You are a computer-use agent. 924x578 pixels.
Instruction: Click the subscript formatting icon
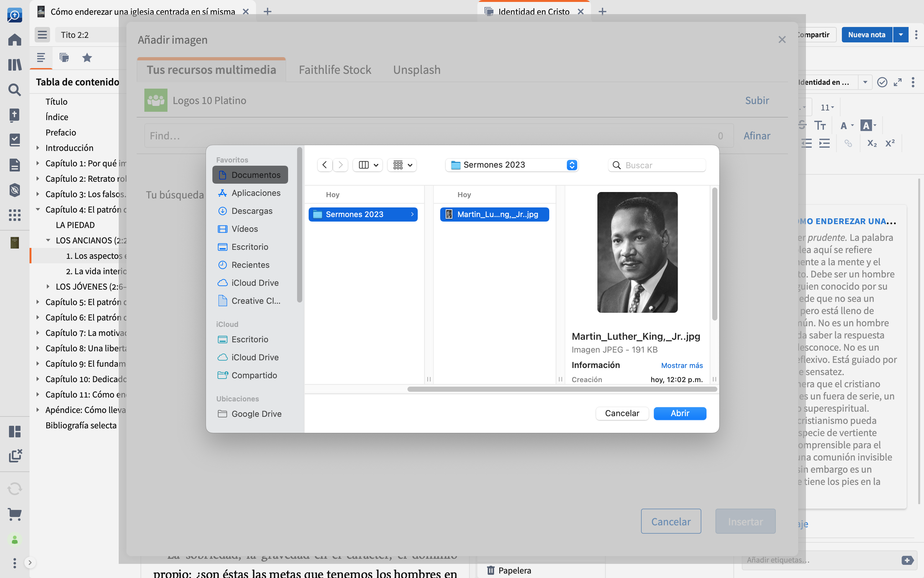tap(872, 143)
